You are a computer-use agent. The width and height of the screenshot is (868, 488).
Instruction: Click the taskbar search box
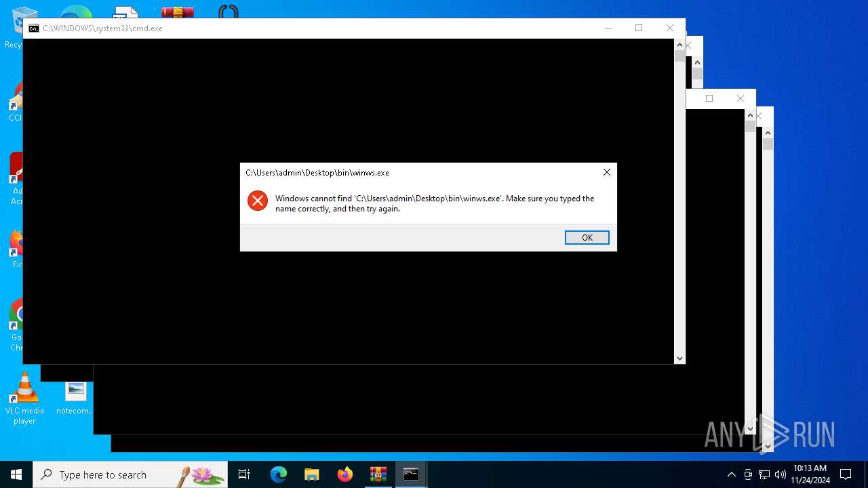(x=130, y=474)
